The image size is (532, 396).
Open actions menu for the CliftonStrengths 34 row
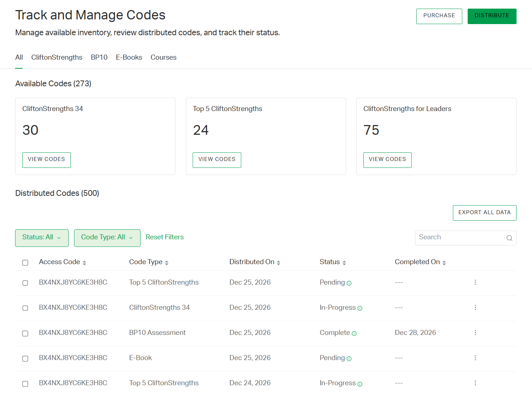point(475,308)
